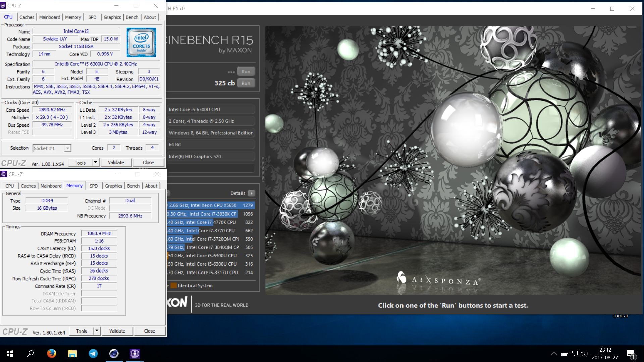Click the Core Speed value field
This screenshot has height=362, width=644.
[52, 110]
